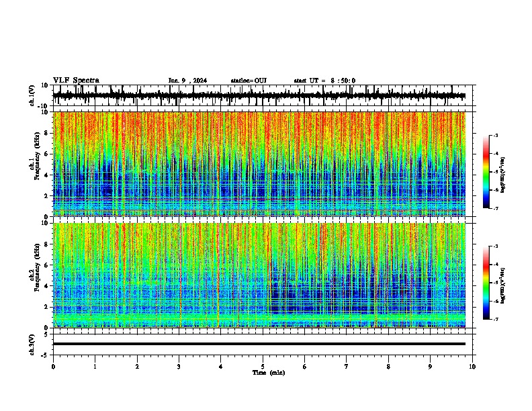Click the "station=OUJ" header label

tap(249, 81)
